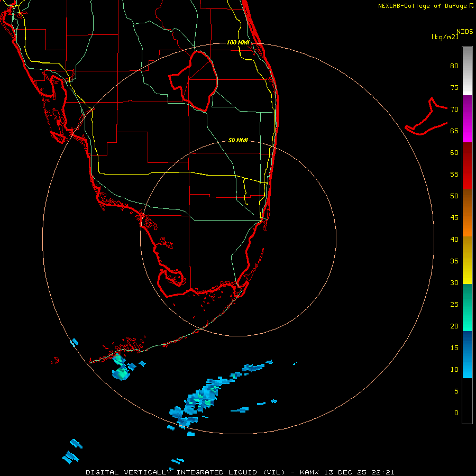
Task: Click the black segment of the color bar
Action: (x=467, y=401)
